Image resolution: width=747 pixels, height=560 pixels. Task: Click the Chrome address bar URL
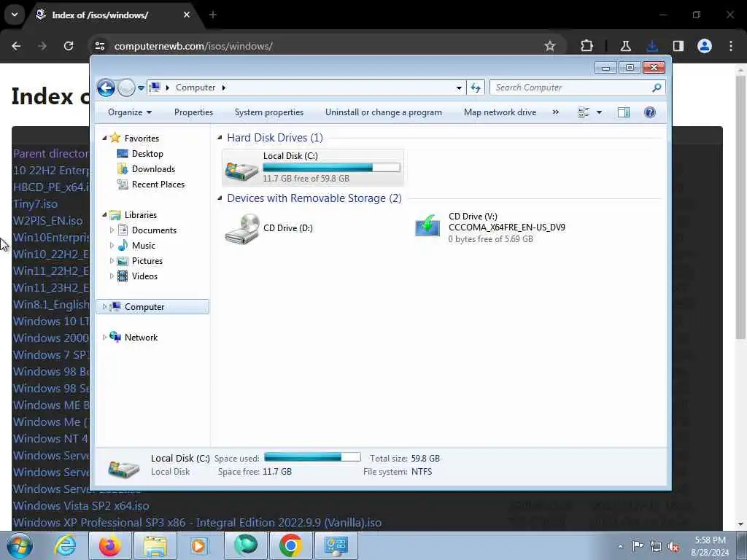(x=193, y=46)
